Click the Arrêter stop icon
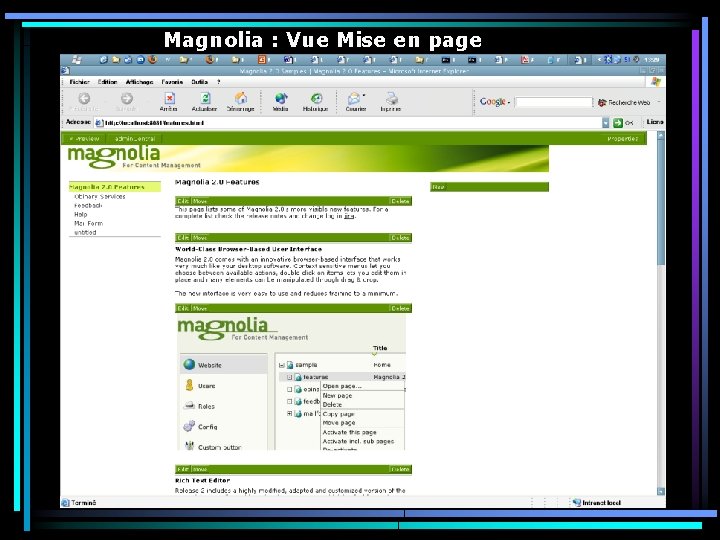The width and height of the screenshot is (720, 540). pos(169,98)
